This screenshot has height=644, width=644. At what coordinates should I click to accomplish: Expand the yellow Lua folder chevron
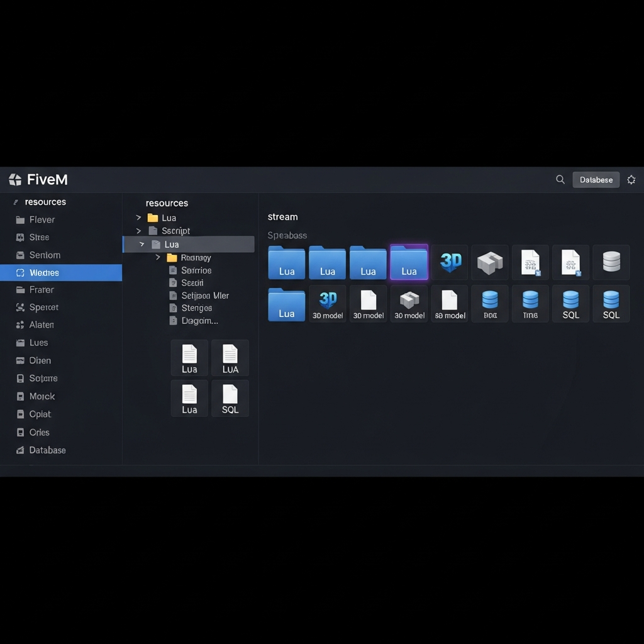coord(138,218)
